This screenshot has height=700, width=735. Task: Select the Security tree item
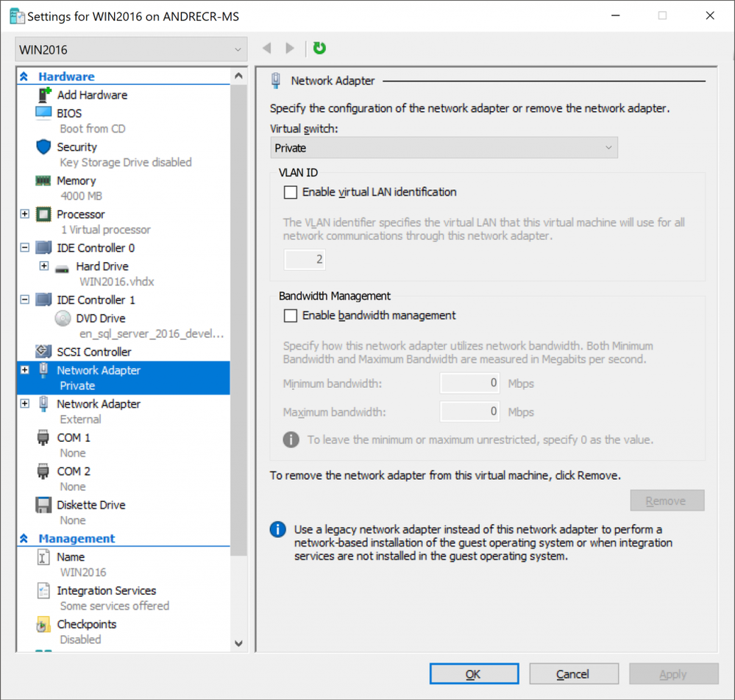click(x=77, y=147)
